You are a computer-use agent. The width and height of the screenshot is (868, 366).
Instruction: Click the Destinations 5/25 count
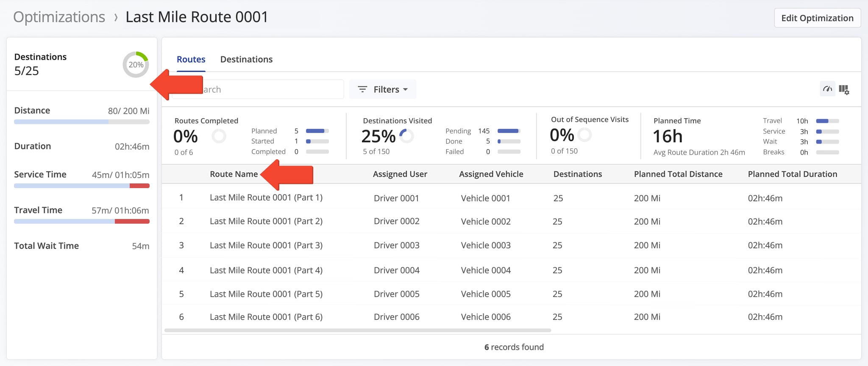point(26,71)
